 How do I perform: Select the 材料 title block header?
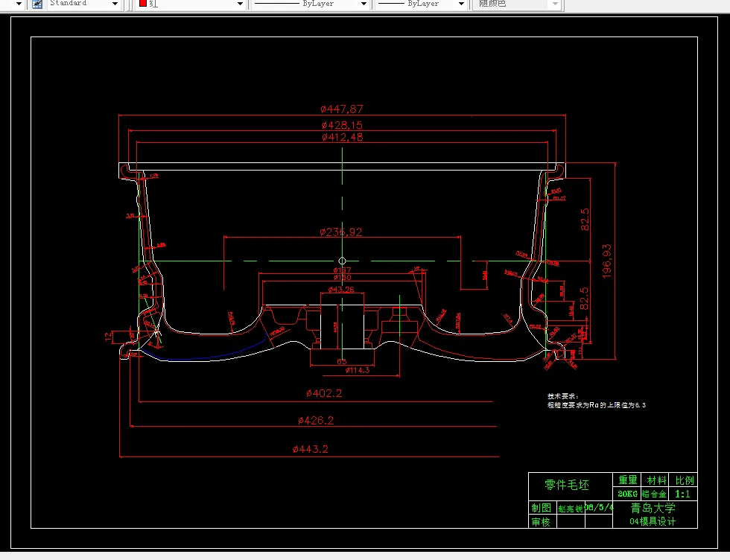tap(656, 480)
